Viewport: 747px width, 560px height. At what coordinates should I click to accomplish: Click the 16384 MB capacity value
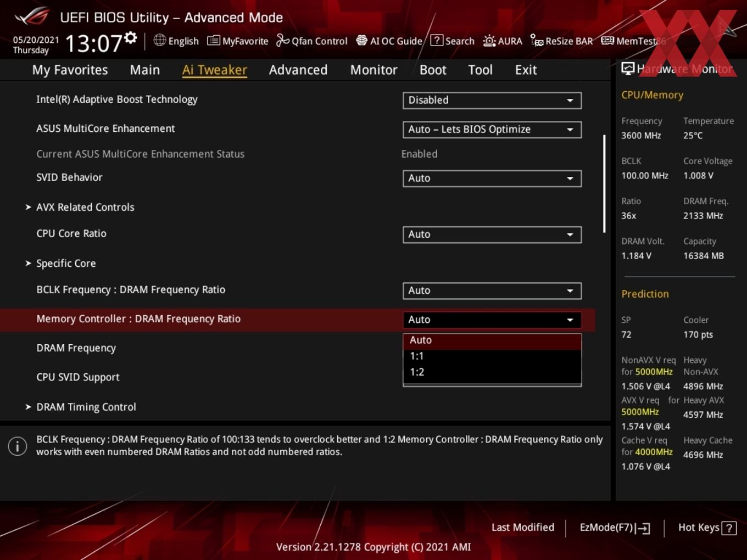[704, 256]
